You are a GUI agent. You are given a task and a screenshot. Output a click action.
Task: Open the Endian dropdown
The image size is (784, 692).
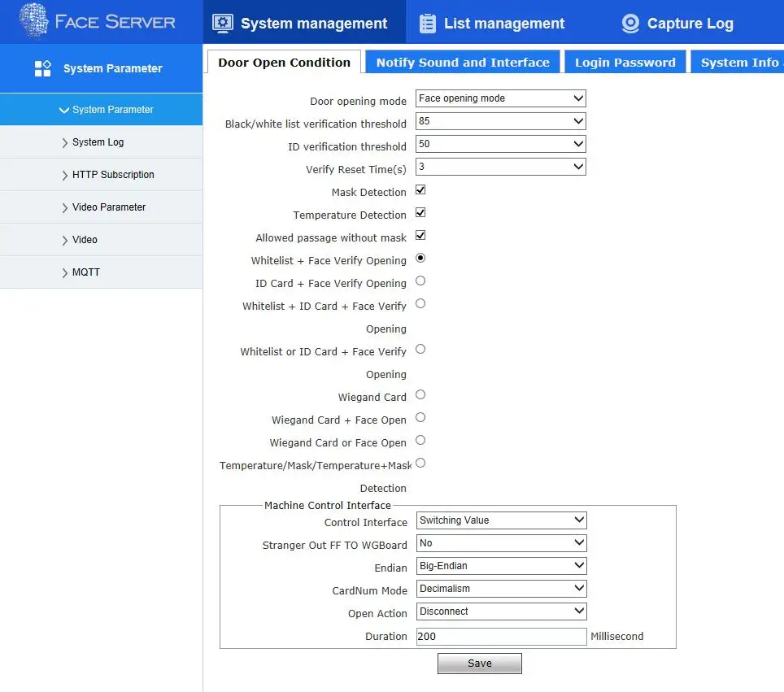click(502, 565)
